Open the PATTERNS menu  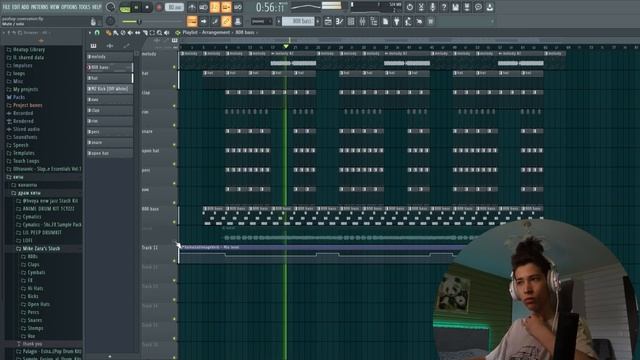(40, 7)
